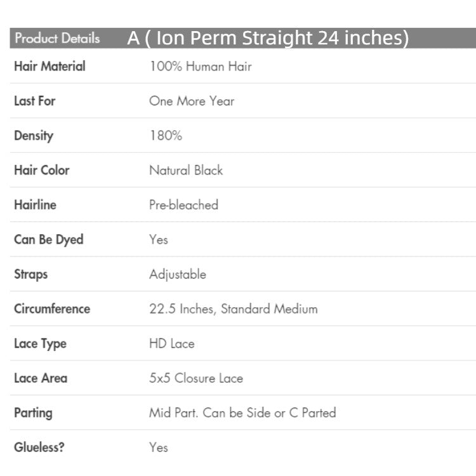
Task: Click the Product Details header label
Action: coord(57,38)
